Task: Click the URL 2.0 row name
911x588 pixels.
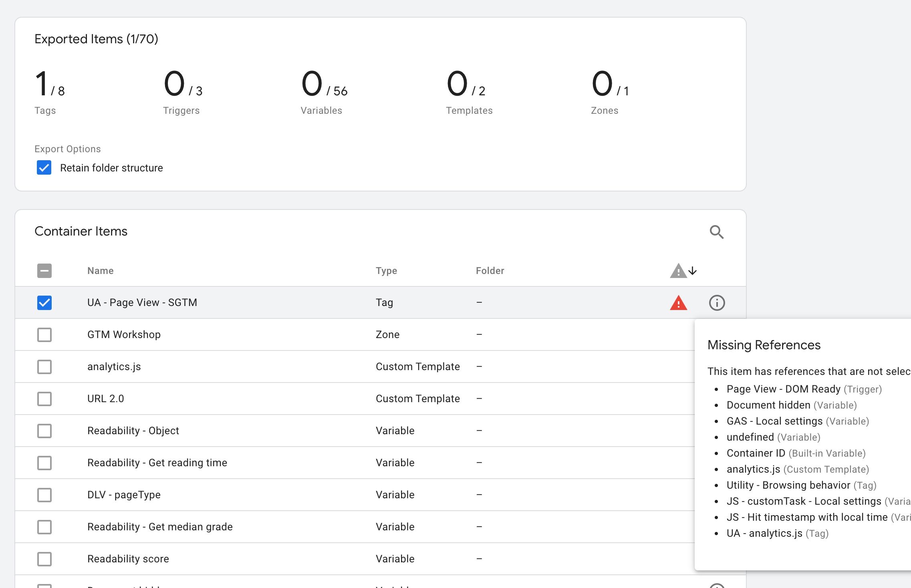Action: coord(106,399)
